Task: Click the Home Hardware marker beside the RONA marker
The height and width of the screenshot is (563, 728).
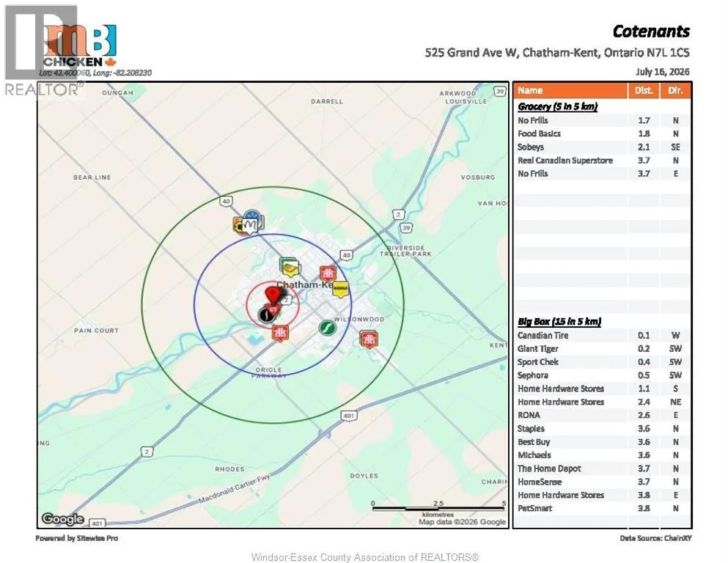Action: coord(328,273)
